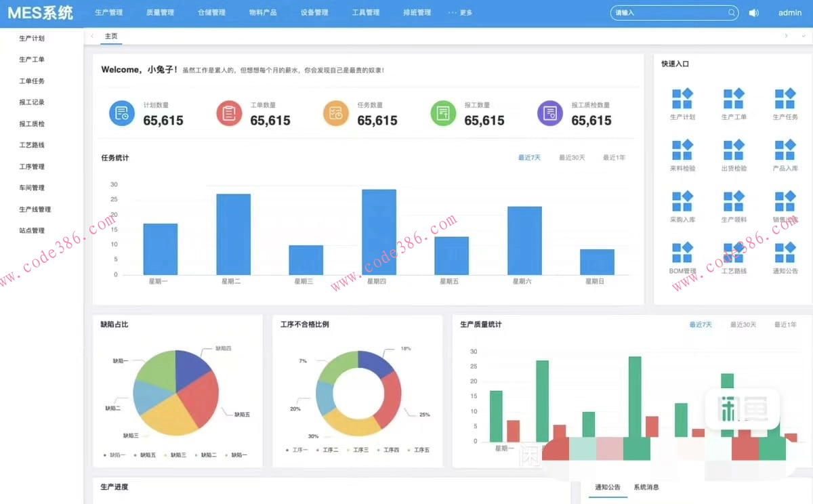This screenshot has height=504, width=813.
Task: Click the magnifier icon in search box
Action: click(x=732, y=13)
